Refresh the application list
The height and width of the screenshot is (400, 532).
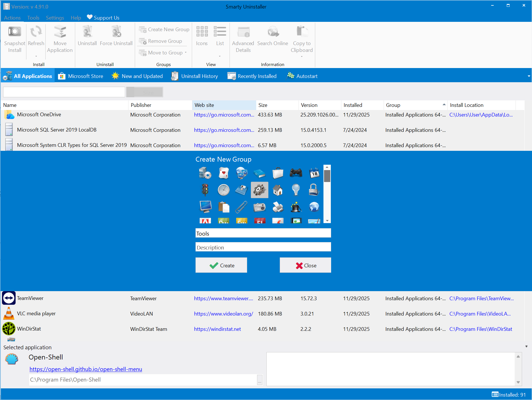[36, 36]
